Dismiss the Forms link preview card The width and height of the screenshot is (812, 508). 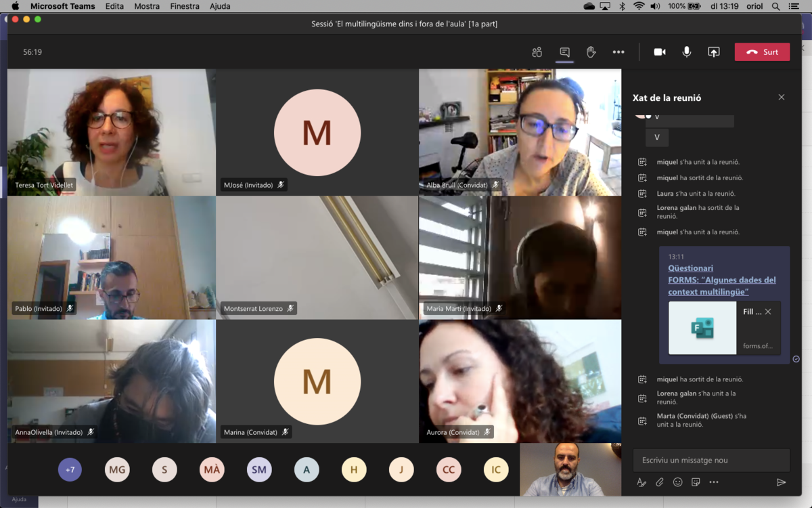pyautogui.click(x=768, y=312)
